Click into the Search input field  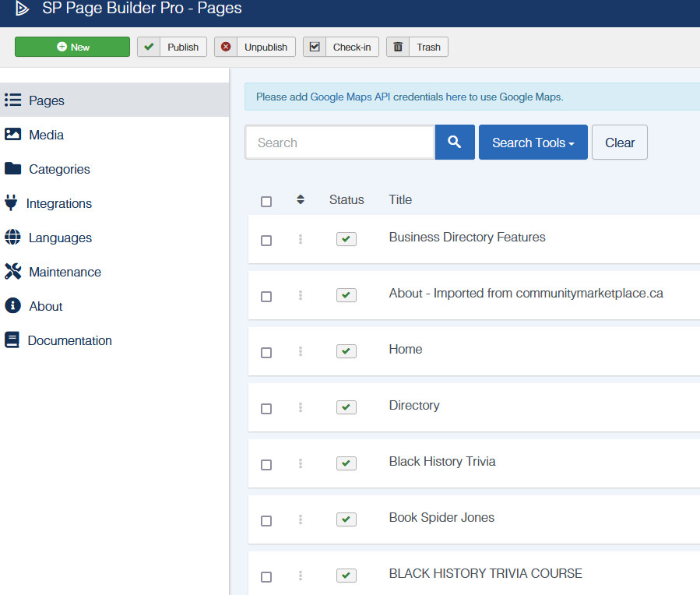click(x=339, y=143)
